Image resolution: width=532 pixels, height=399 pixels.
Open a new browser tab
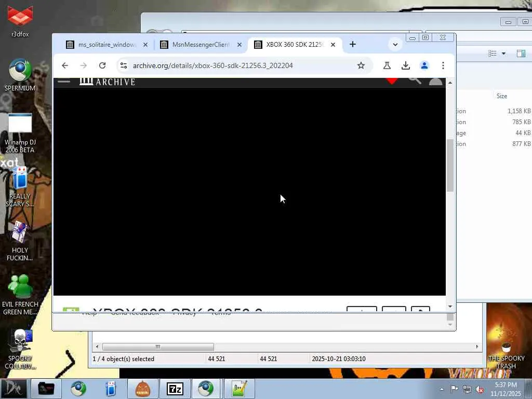click(x=353, y=44)
